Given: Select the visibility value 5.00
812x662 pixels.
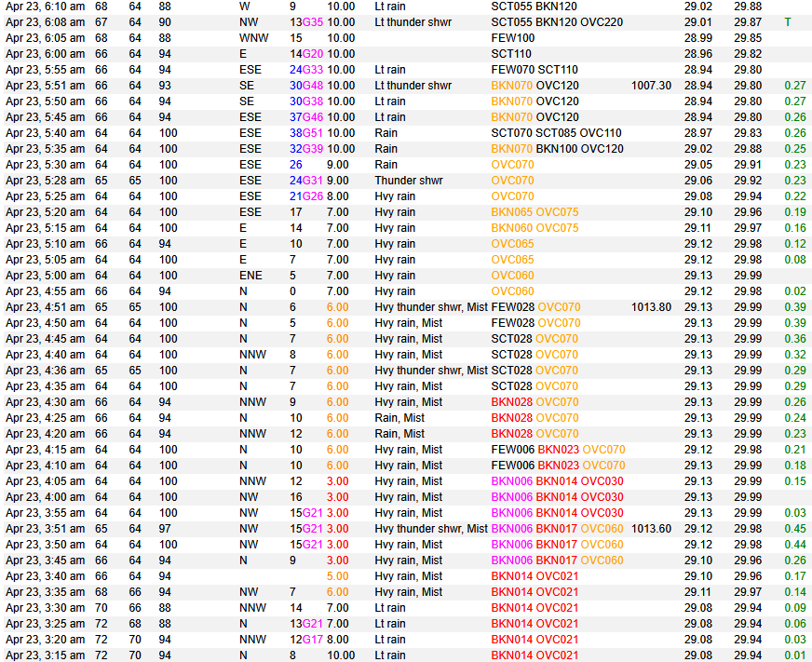Looking at the screenshot, I should coord(337,576).
